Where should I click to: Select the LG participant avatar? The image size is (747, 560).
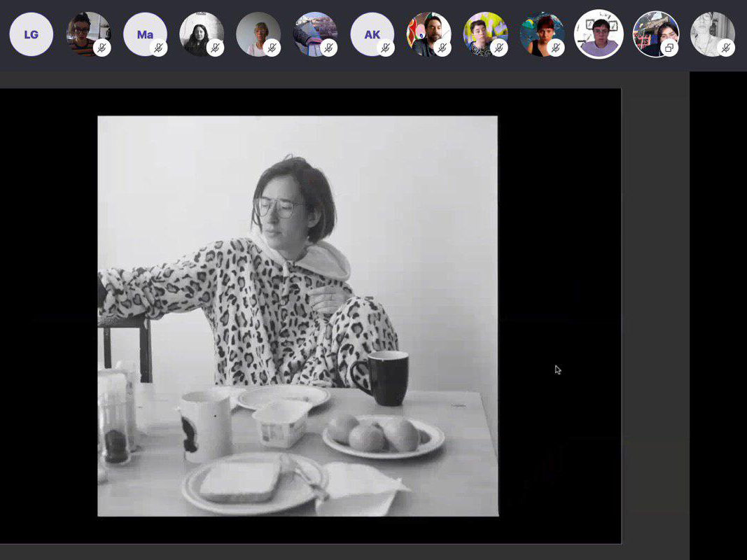point(32,34)
